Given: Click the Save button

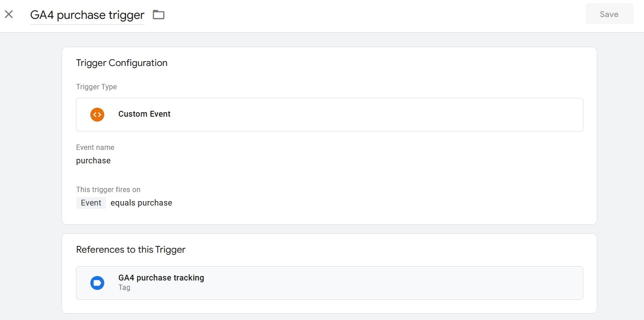Looking at the screenshot, I should [x=609, y=14].
